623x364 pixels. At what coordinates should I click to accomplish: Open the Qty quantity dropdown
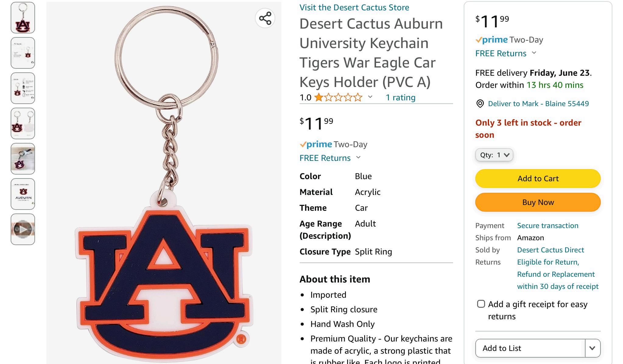(494, 155)
